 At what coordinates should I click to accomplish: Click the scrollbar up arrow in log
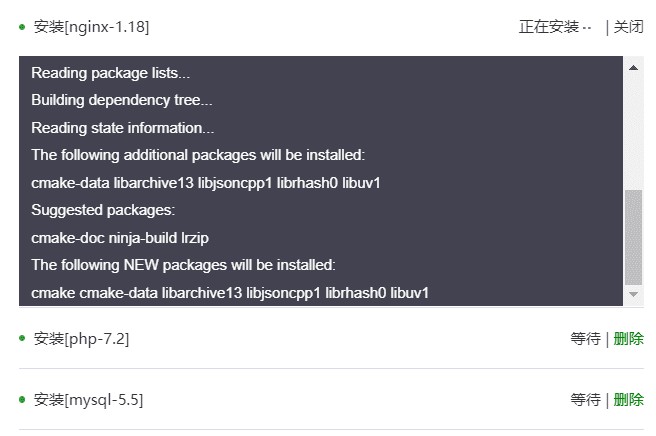633,68
